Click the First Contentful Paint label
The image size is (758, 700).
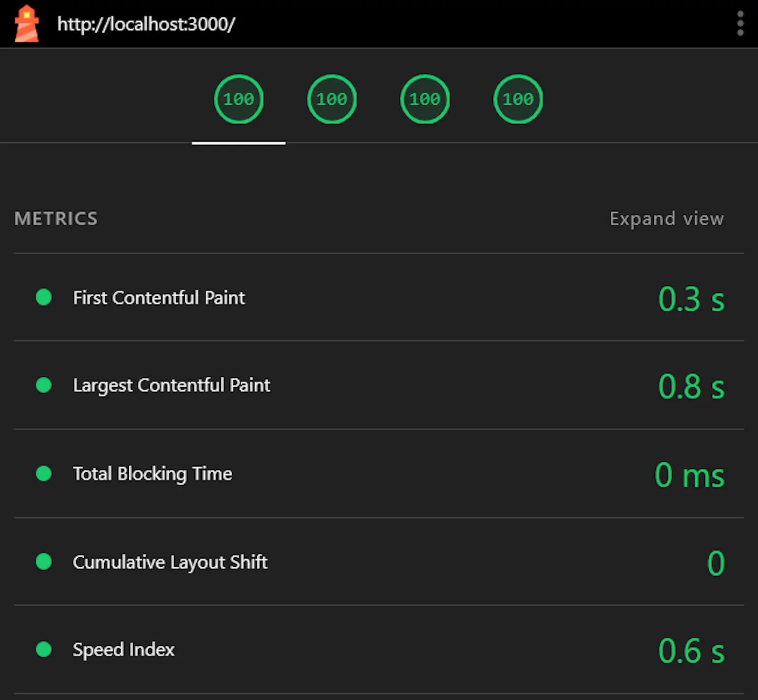click(159, 298)
